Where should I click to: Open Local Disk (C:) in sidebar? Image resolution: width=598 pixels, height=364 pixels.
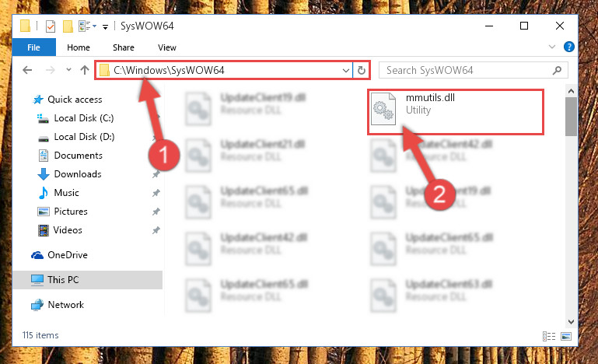84,118
